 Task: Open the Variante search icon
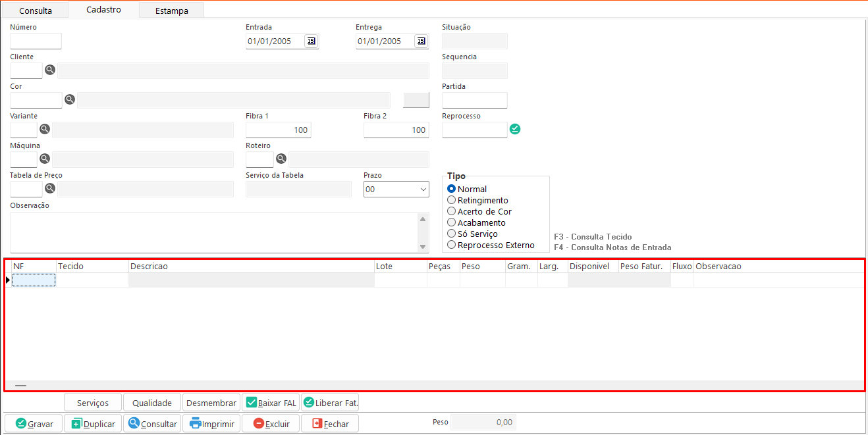coord(45,129)
